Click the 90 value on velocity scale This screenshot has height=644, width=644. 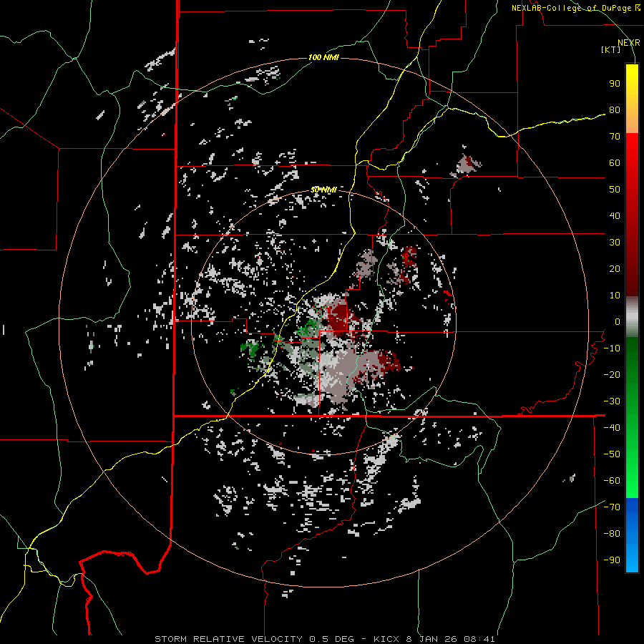coord(615,84)
